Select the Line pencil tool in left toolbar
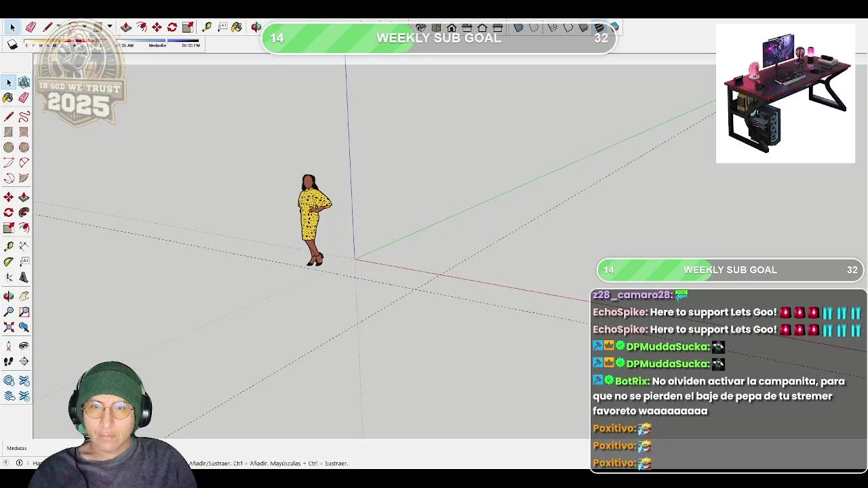 (x=9, y=117)
